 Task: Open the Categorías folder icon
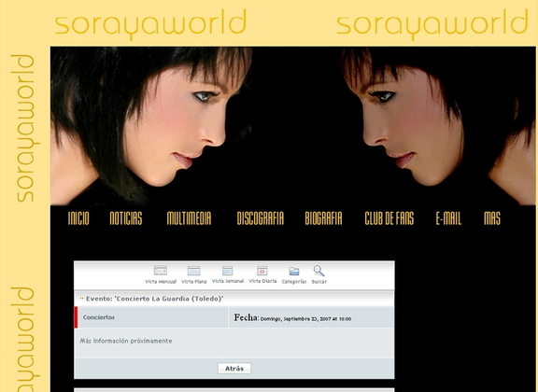pyautogui.click(x=294, y=271)
